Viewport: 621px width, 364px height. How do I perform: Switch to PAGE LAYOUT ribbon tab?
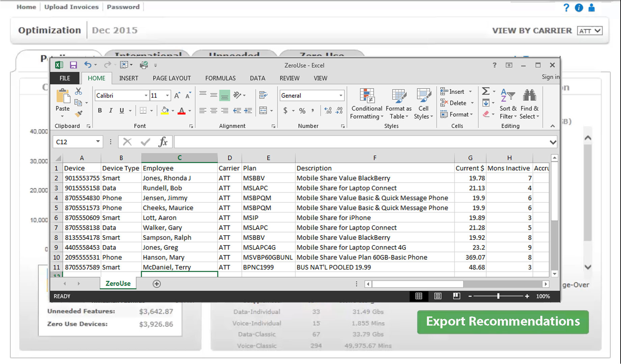(x=172, y=78)
